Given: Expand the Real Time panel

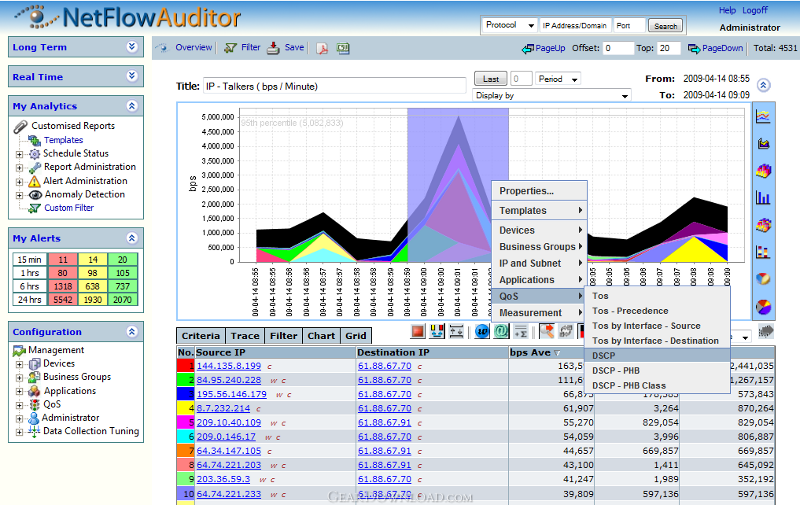Looking at the screenshot, I should tap(132, 77).
